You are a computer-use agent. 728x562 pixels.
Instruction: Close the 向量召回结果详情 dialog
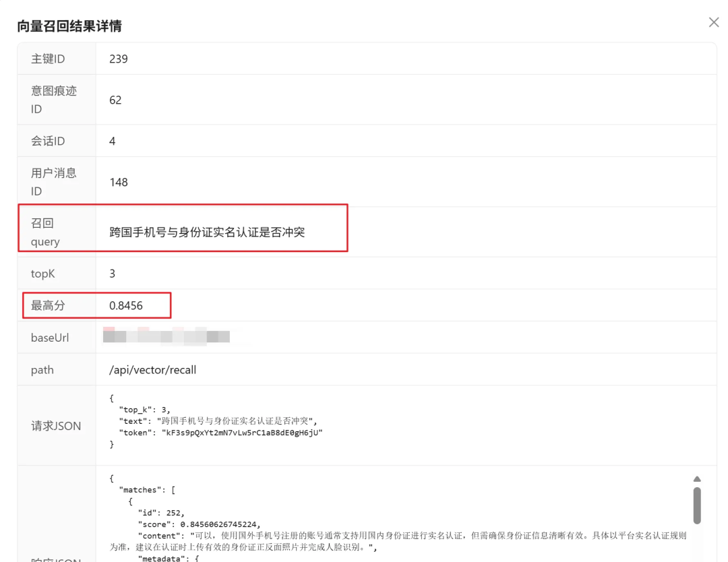tap(714, 22)
